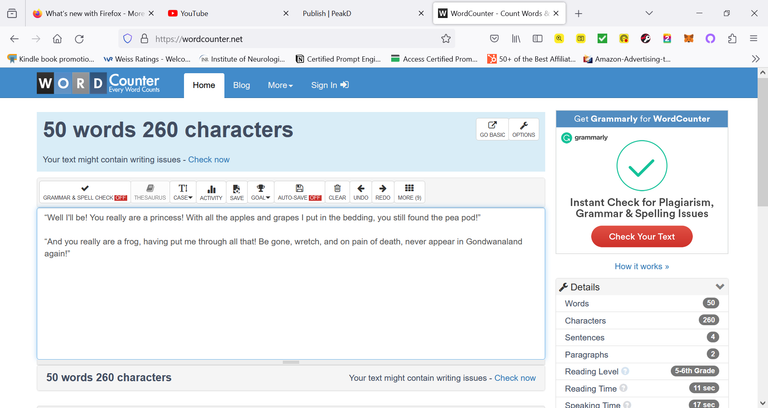768x408 pixels.
Task: Click the Reading Time help icon
Action: click(x=624, y=388)
